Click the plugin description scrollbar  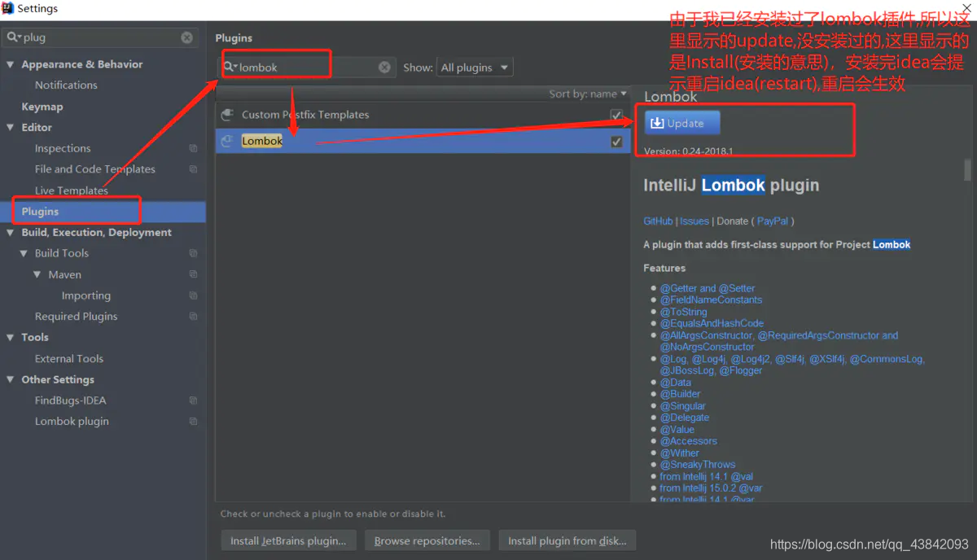point(967,169)
